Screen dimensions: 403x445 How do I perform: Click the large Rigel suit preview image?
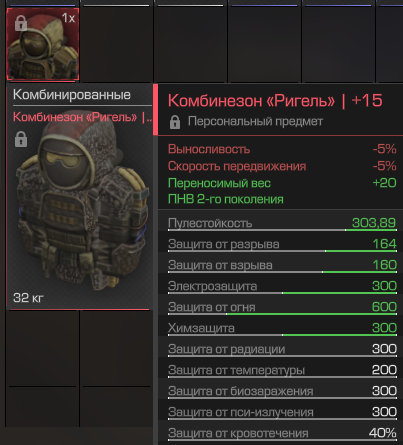[80, 208]
